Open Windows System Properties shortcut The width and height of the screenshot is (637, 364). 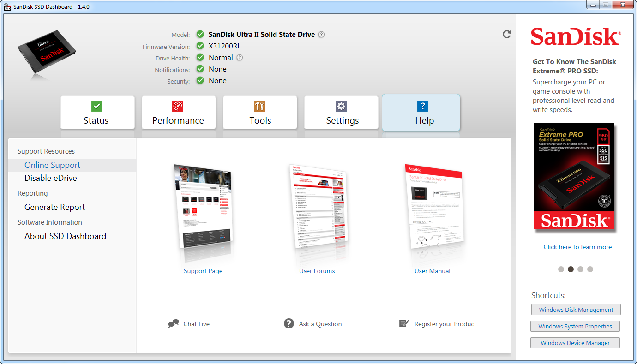tap(575, 326)
